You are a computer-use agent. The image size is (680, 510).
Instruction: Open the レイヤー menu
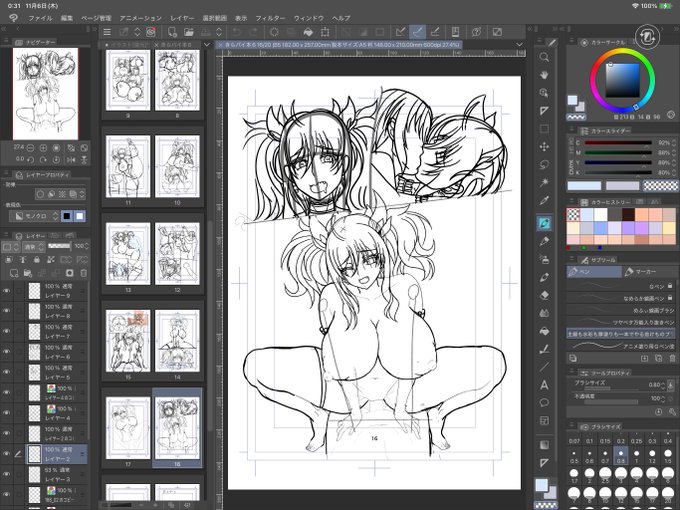pyautogui.click(x=182, y=18)
